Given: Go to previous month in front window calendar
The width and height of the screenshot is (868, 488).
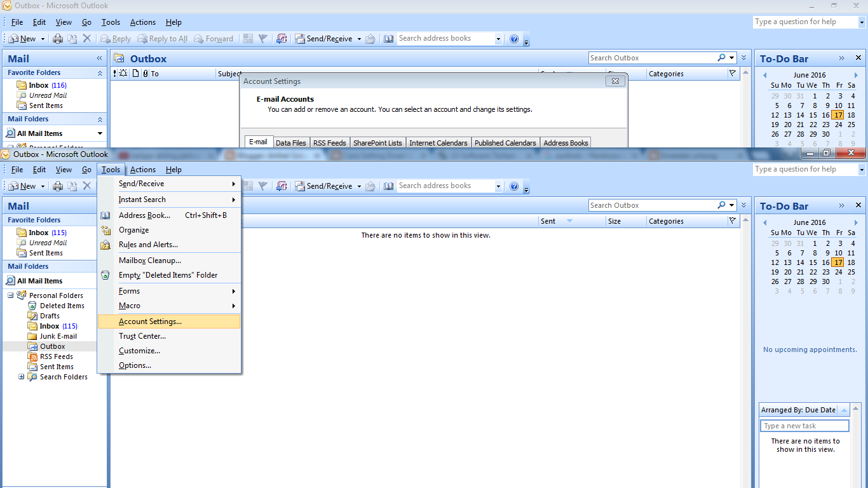Looking at the screenshot, I should pos(765,222).
